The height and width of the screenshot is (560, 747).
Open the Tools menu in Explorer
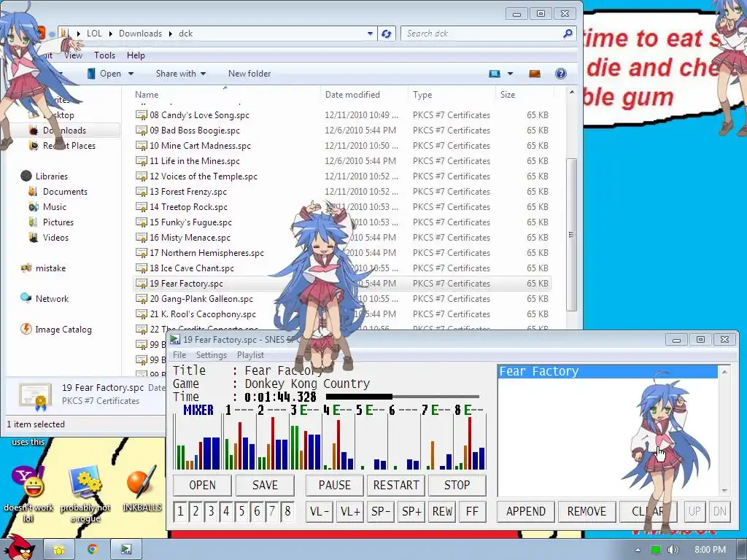click(105, 55)
